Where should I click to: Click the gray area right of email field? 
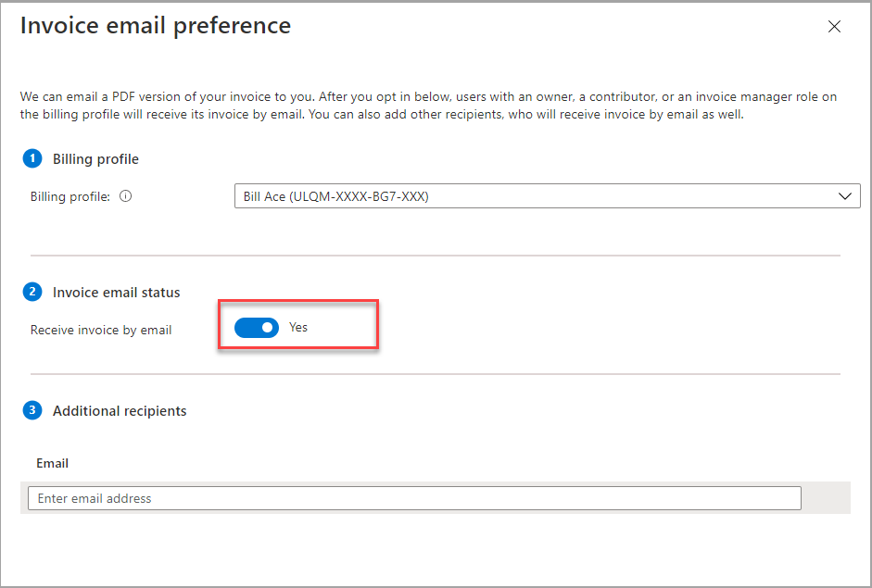coord(826,498)
